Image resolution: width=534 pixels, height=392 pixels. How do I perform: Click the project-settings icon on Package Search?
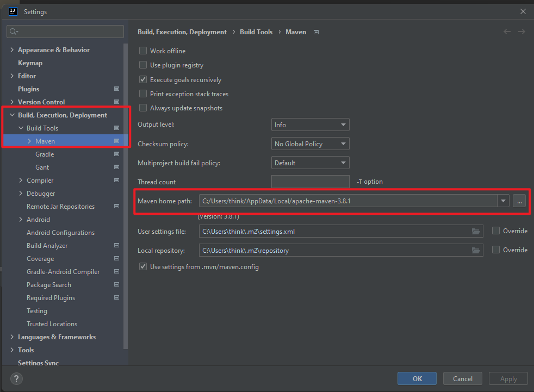tap(116, 284)
